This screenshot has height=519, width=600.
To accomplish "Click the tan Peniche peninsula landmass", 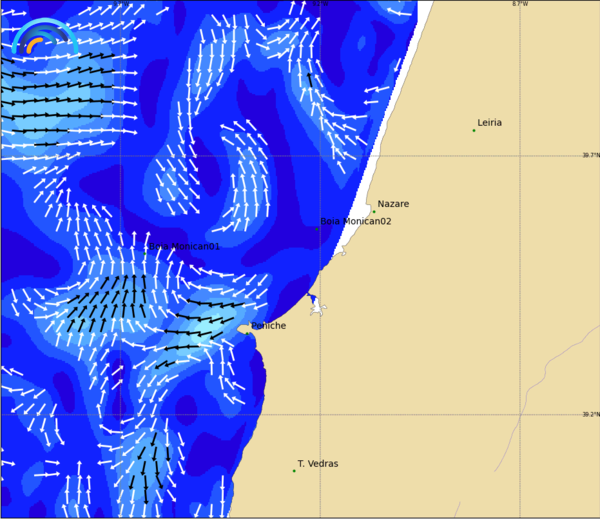I will pos(244,329).
